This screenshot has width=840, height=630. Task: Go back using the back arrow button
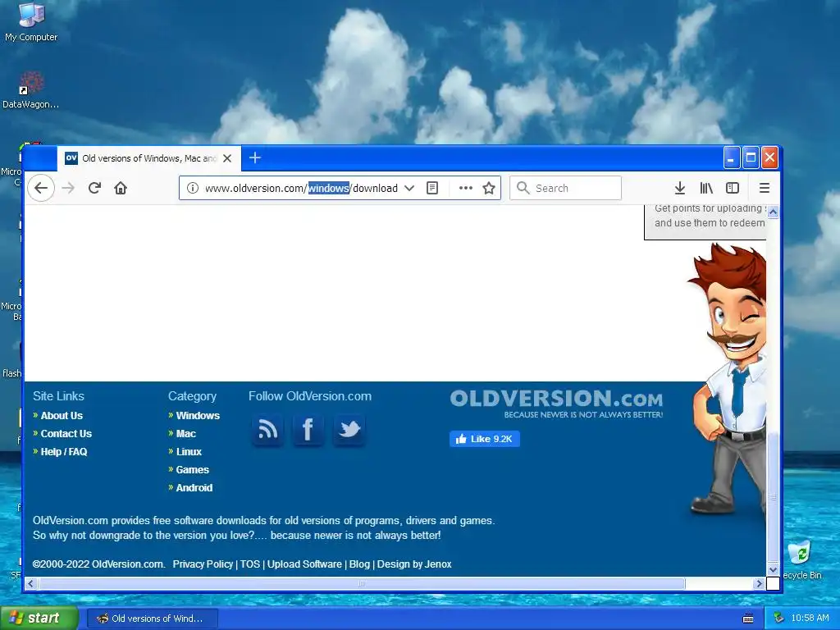click(x=41, y=188)
